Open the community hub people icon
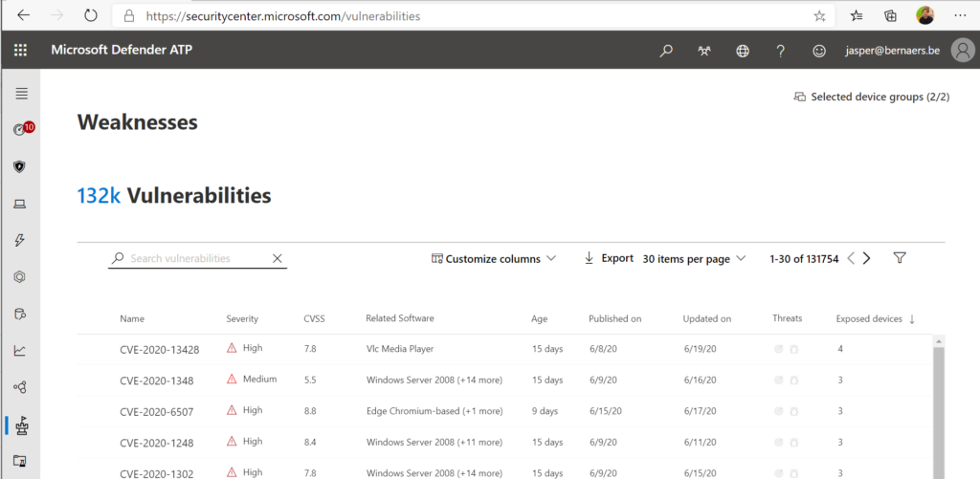Screen dimensions: 980x479 pos(704,52)
